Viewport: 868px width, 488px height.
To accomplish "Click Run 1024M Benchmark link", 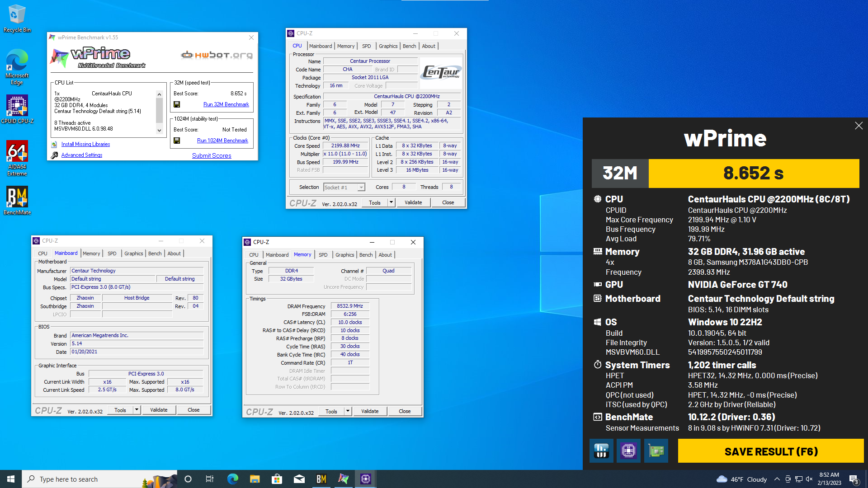I will 222,141.
